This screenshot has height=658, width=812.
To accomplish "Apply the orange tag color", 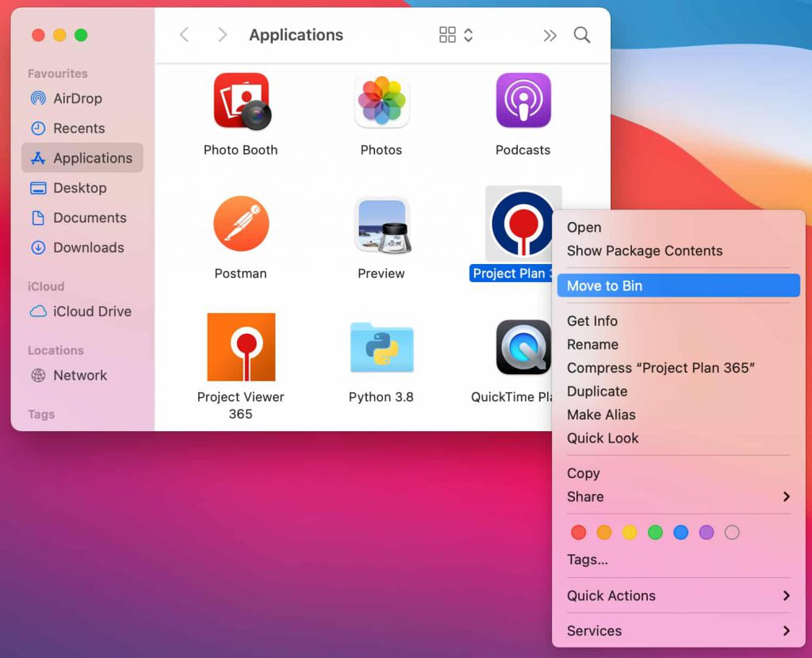I will pos(603,532).
